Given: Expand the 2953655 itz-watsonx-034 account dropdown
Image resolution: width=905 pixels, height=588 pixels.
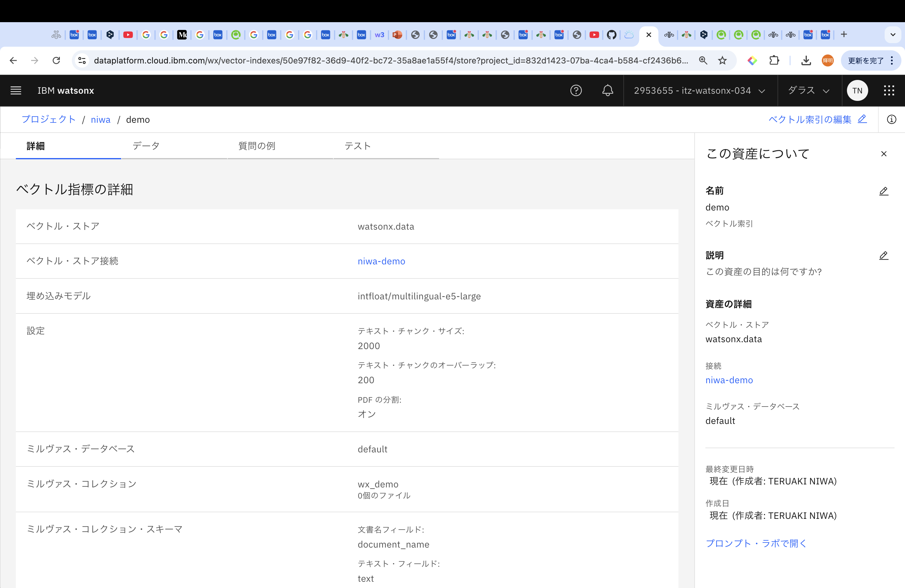Looking at the screenshot, I should coord(699,90).
